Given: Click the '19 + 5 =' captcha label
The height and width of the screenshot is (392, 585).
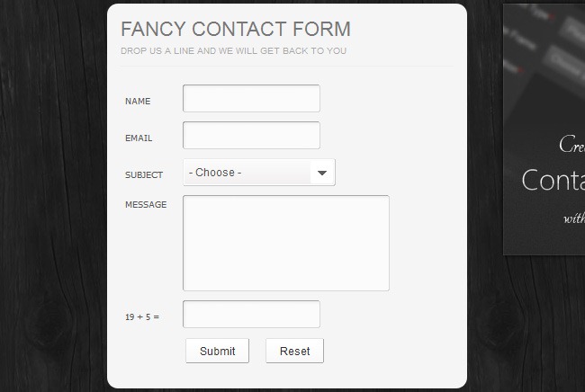Looking at the screenshot, I should click(142, 317).
